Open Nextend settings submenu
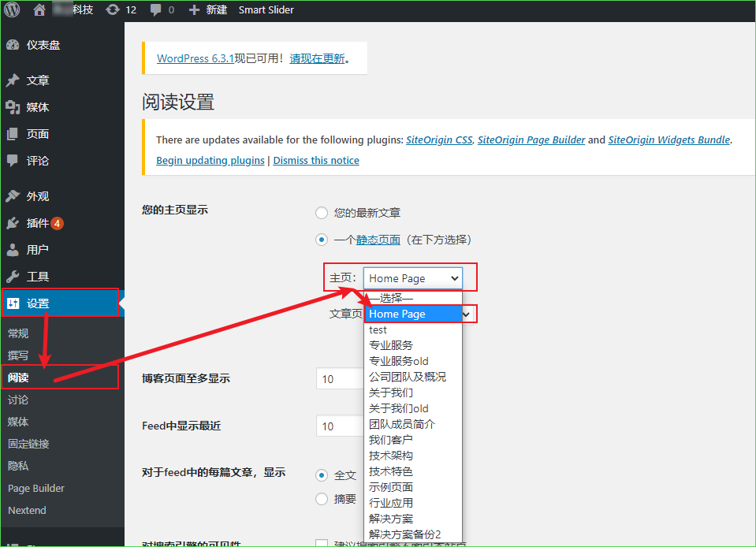 pos(27,511)
